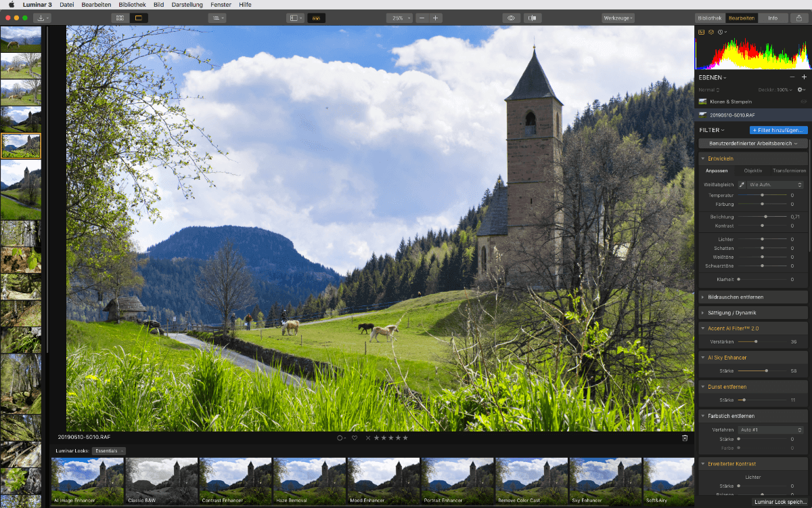Toggle the Info panel button
812x508 pixels.
point(773,18)
